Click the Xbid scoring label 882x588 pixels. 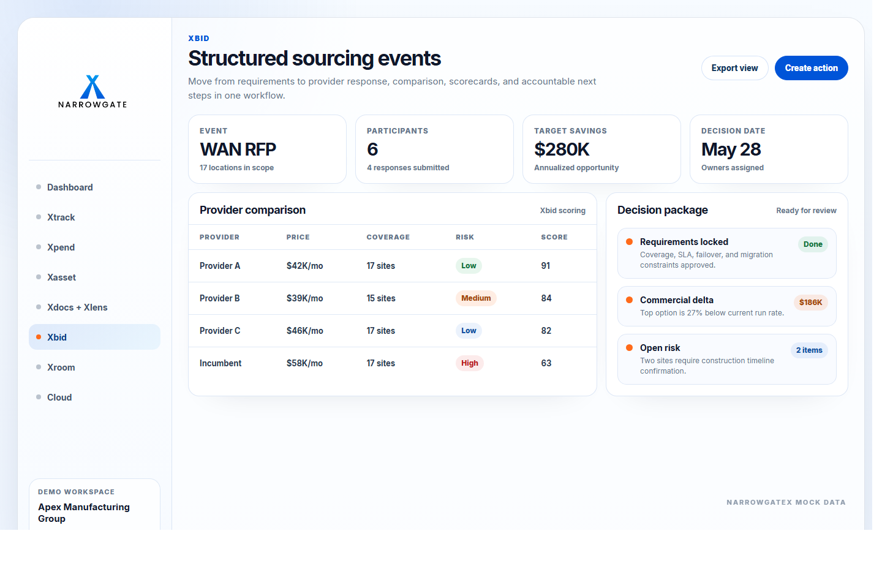(x=562, y=211)
